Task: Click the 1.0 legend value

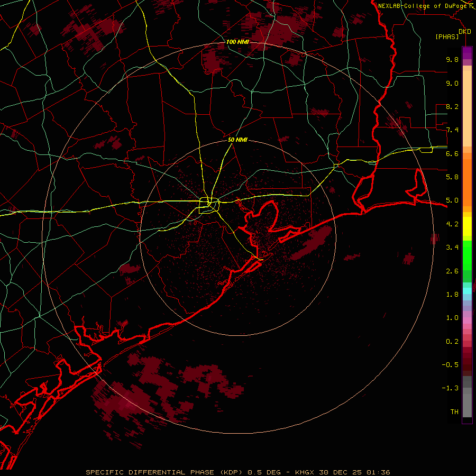Action: click(x=452, y=318)
